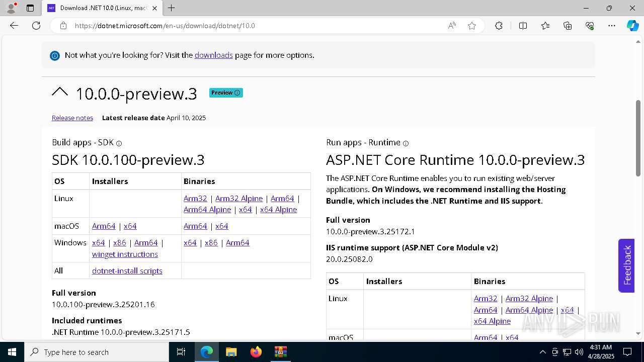Click the page vertical scrollbar thumb
Screen dimensions: 644x362
pos(638,138)
